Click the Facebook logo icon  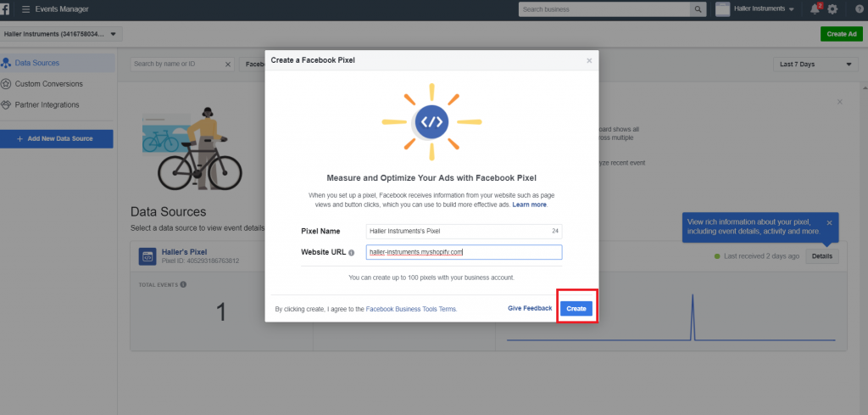point(4,9)
